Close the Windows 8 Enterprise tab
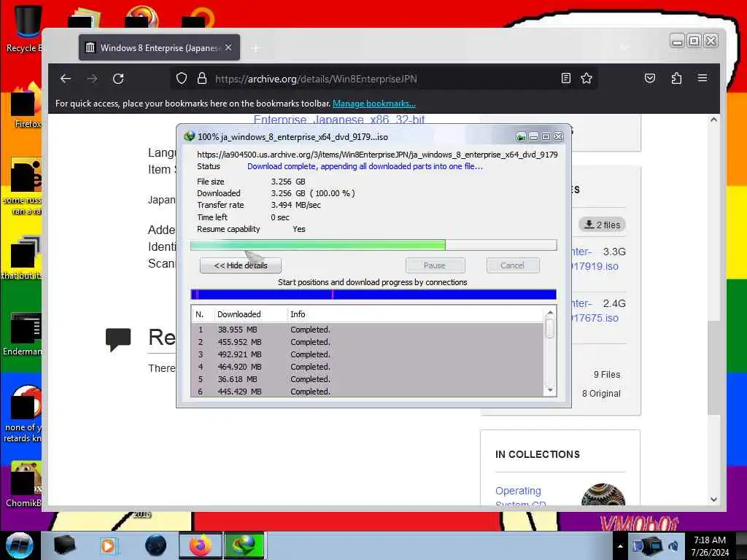Screen dimensions: 747x560 228,47
